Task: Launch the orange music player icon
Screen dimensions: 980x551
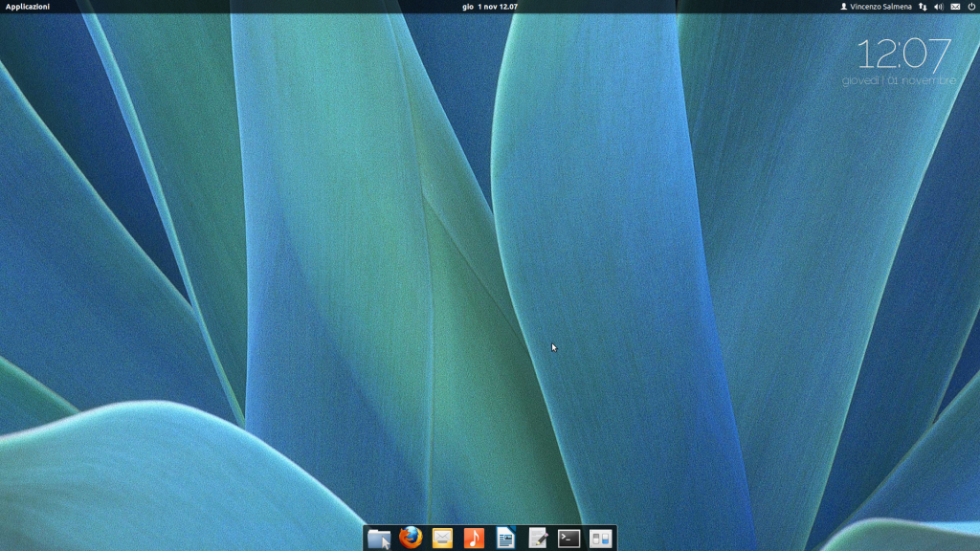Action: click(x=474, y=539)
